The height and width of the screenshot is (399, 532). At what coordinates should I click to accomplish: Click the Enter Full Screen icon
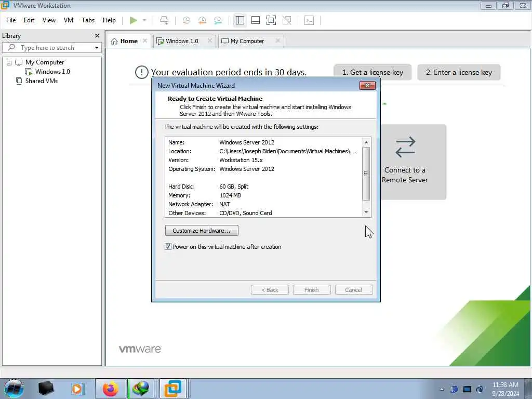tap(271, 20)
